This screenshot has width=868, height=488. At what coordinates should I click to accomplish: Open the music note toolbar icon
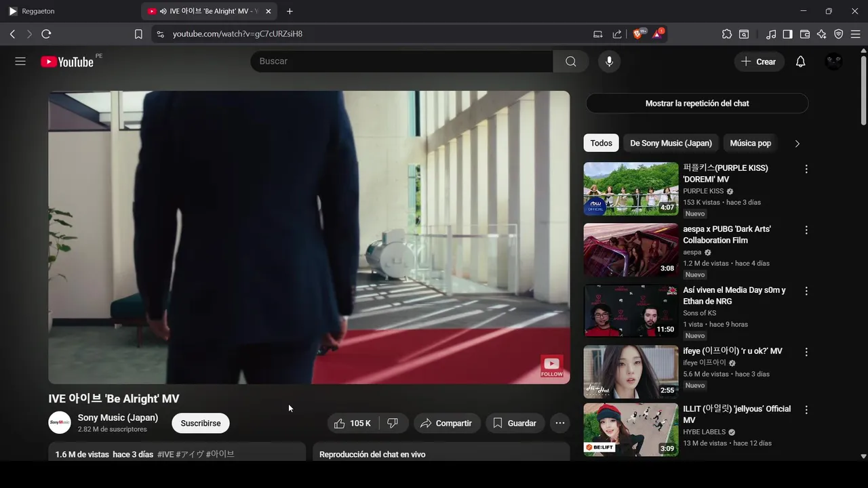coord(771,34)
